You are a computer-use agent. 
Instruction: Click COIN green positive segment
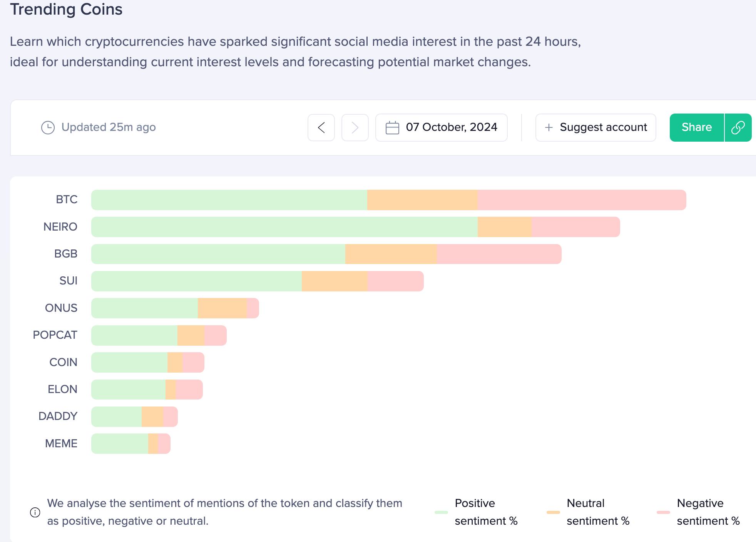129,362
